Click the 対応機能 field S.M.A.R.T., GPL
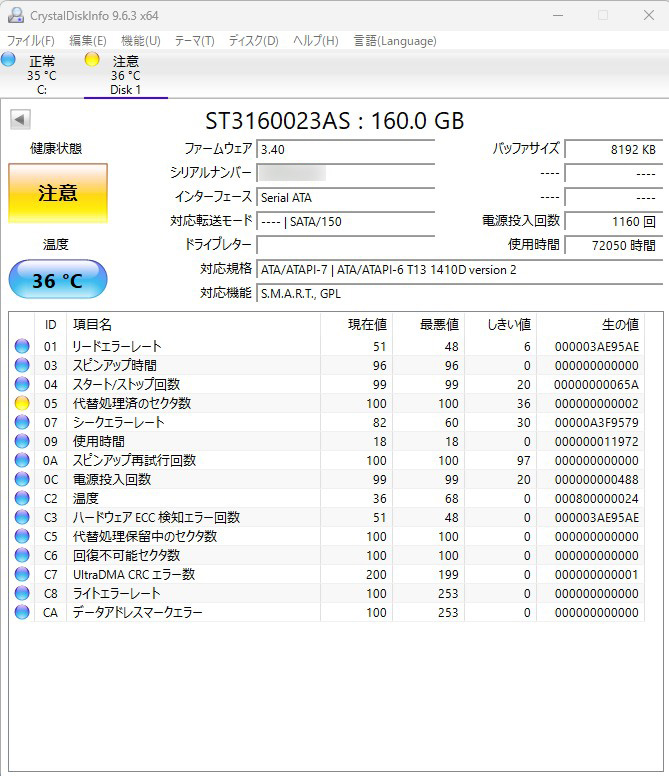Screen dimensions: 669x776 tap(460, 293)
